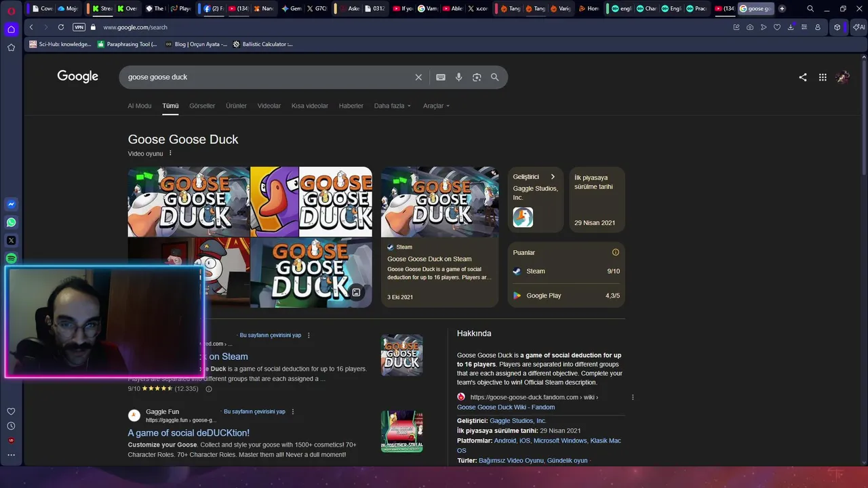Go back with the browser back arrow

(x=31, y=27)
